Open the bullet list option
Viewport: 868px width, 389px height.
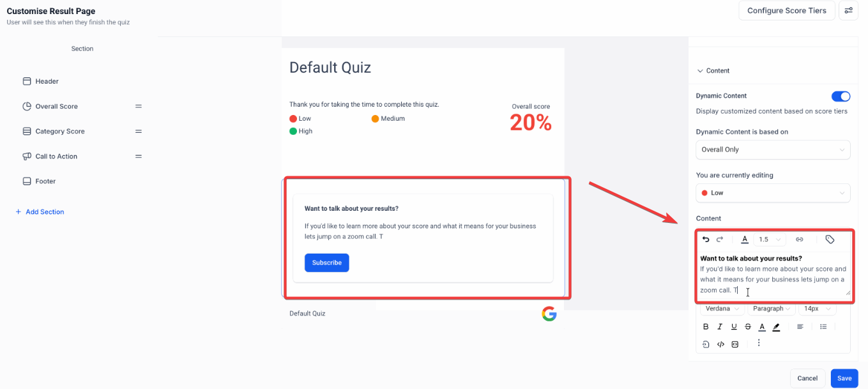(823, 326)
